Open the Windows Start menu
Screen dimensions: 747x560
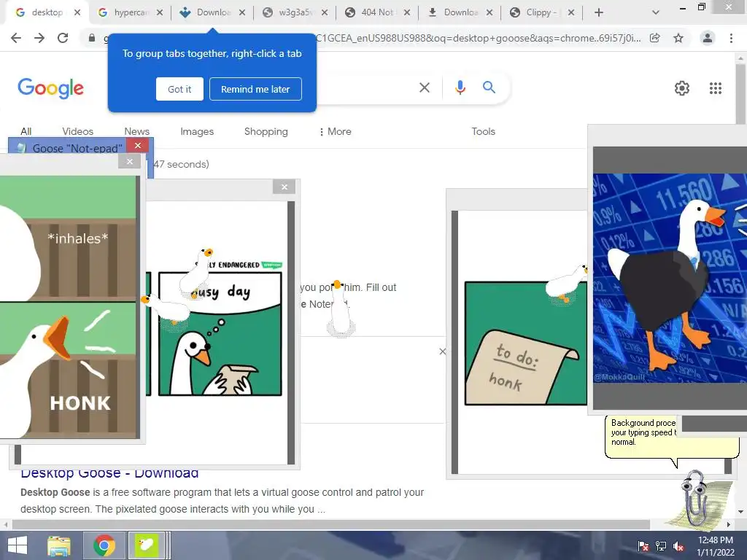point(18,545)
